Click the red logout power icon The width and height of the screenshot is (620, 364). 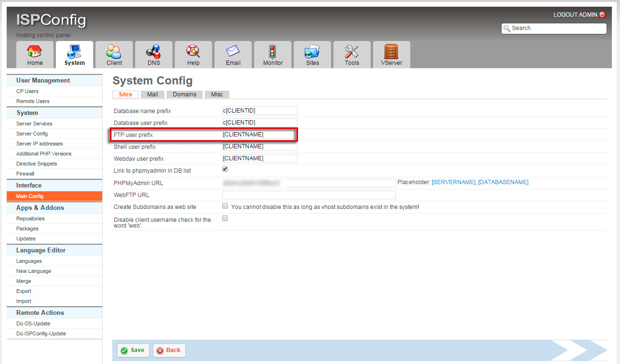tap(602, 15)
